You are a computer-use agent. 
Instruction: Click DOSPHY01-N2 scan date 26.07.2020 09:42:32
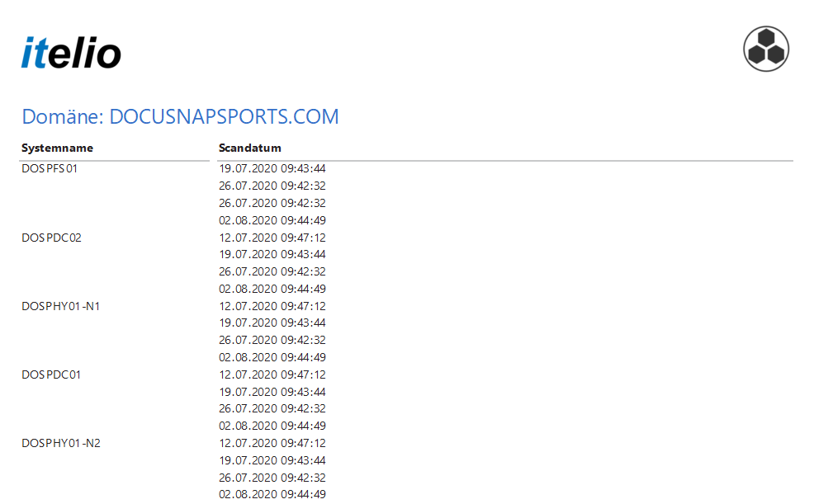coord(272,478)
